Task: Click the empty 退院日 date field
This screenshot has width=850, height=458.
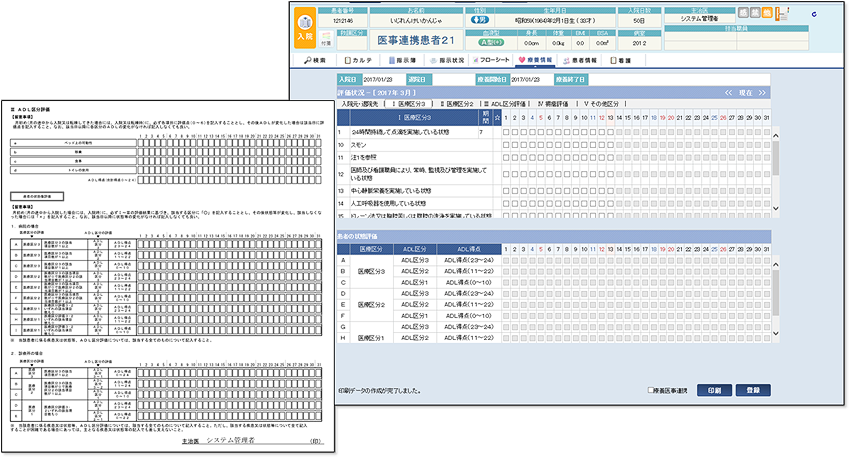Action: [452, 80]
